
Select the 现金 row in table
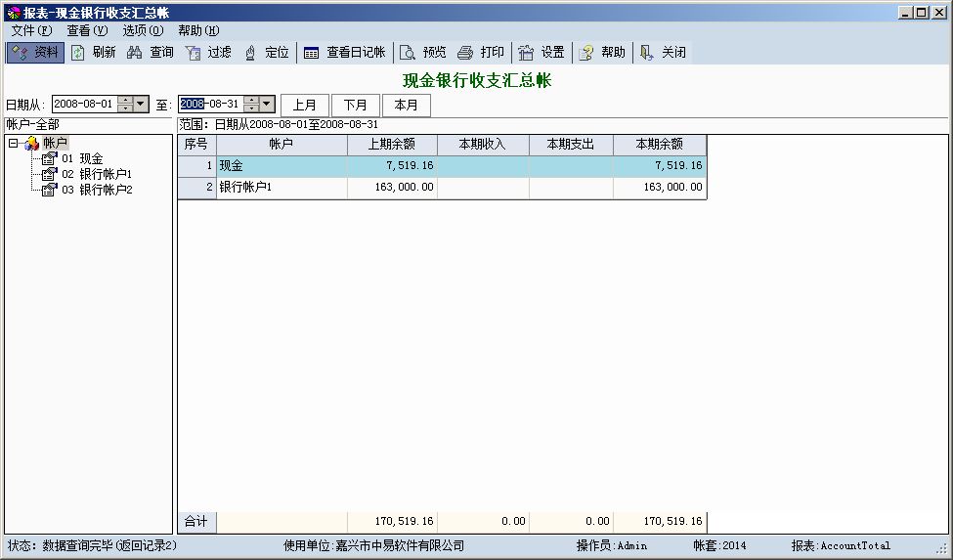pos(282,166)
